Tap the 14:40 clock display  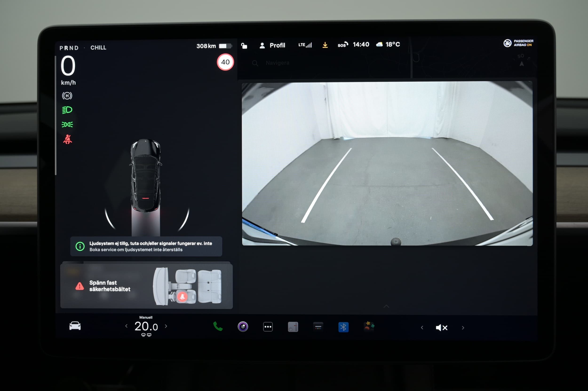click(361, 44)
